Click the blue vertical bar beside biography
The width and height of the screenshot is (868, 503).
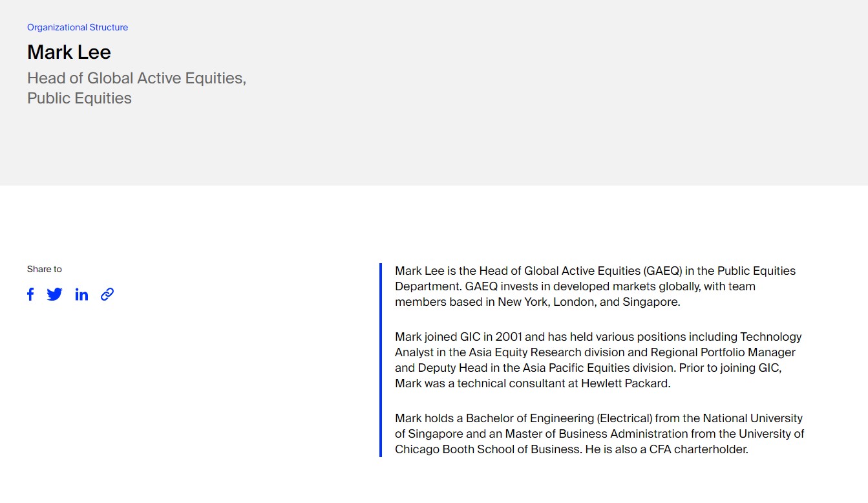click(x=381, y=359)
